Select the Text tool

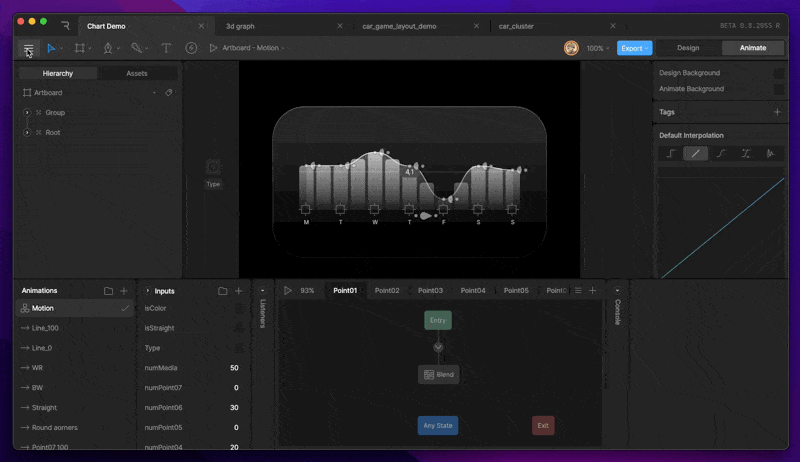tap(166, 48)
